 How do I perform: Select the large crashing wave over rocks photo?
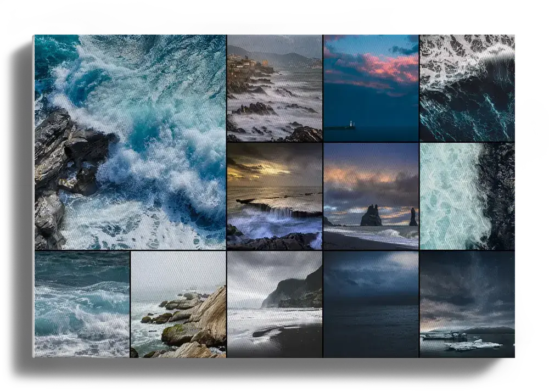[x=130, y=142]
